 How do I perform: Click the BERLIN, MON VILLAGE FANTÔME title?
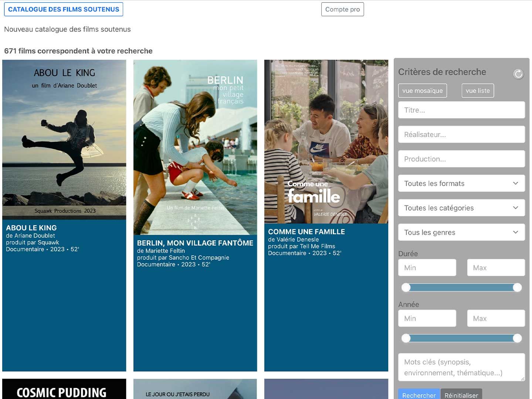point(195,243)
